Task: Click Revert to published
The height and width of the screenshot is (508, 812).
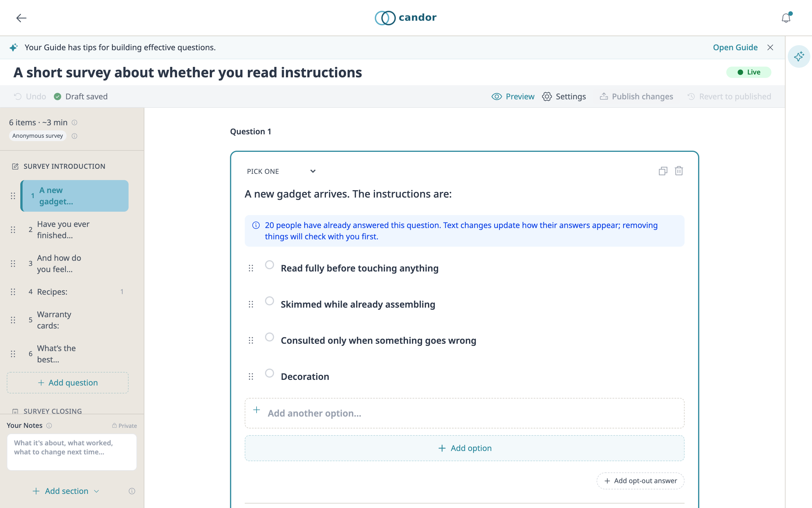Action: 729,97
